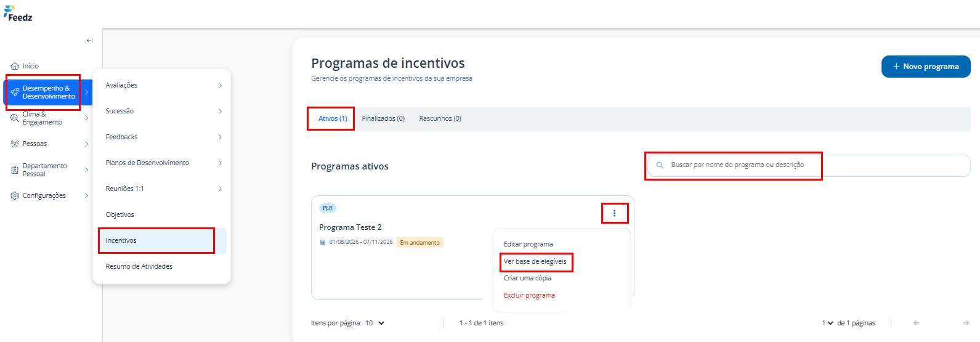Expand the Departamento Pessoal chevron
Screen dimensions: 980x342
click(87, 169)
